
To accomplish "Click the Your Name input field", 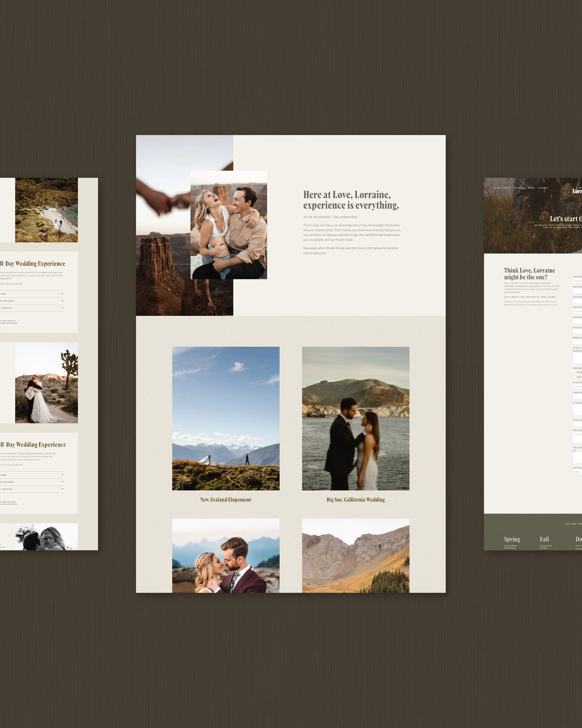I will 577,280.
